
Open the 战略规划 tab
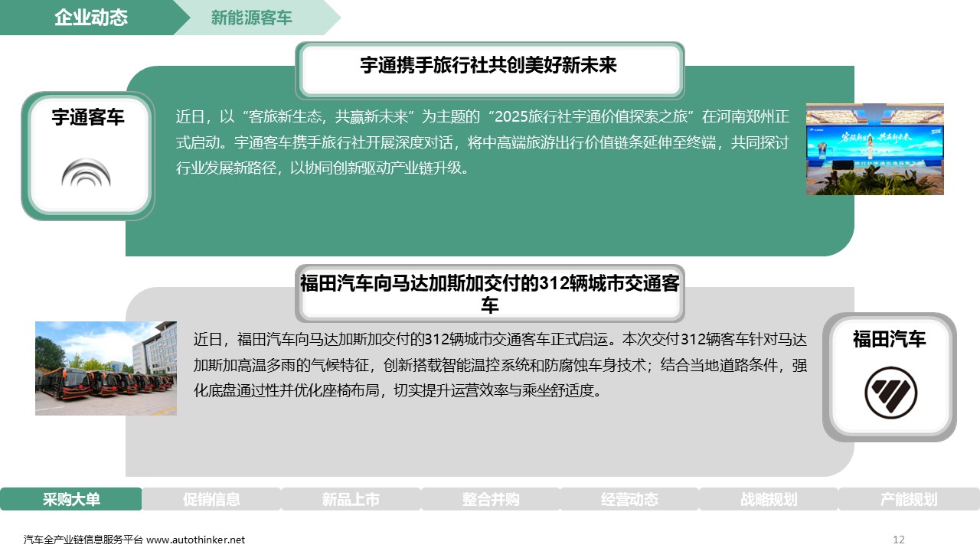[x=769, y=499]
